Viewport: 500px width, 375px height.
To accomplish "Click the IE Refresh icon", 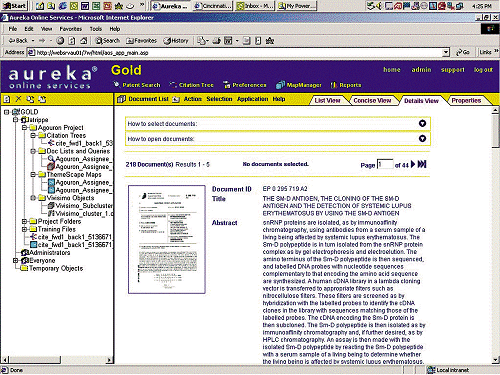I will [72, 41].
